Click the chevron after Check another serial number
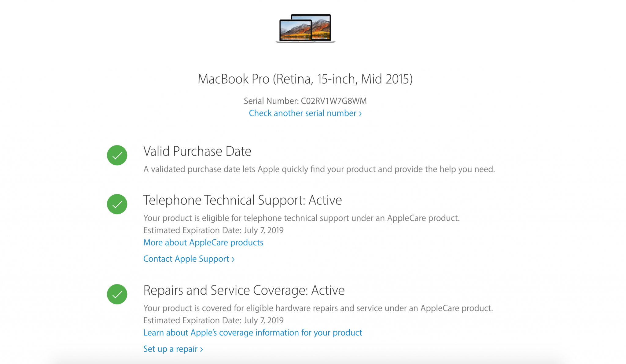The image size is (626, 364). tap(360, 114)
